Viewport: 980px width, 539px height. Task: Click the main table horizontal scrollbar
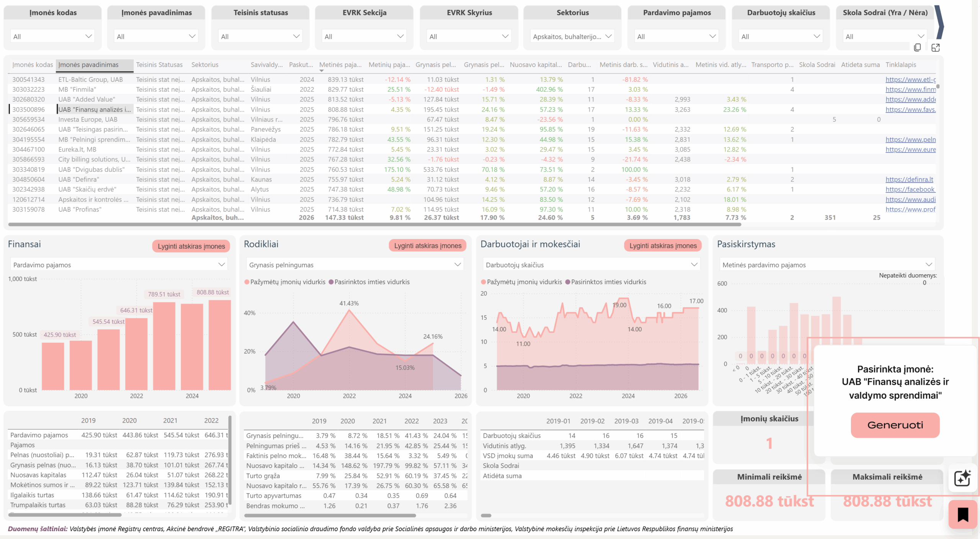click(374, 225)
